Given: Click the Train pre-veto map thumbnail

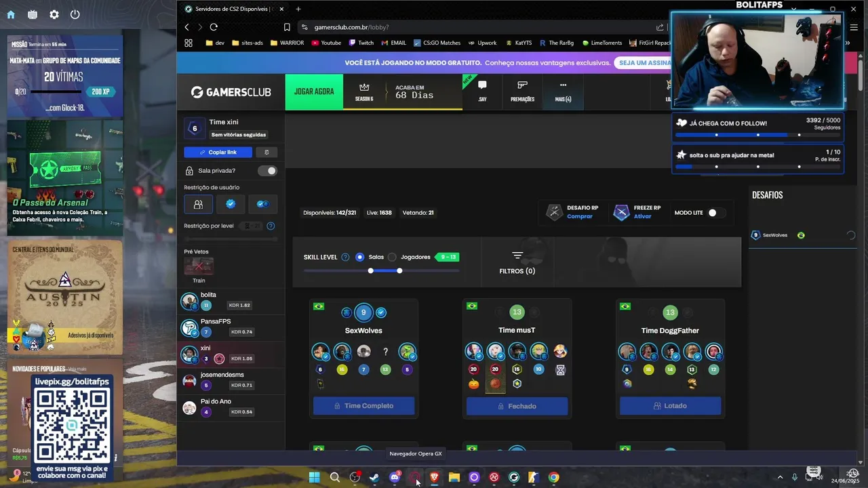Looking at the screenshot, I should point(199,266).
